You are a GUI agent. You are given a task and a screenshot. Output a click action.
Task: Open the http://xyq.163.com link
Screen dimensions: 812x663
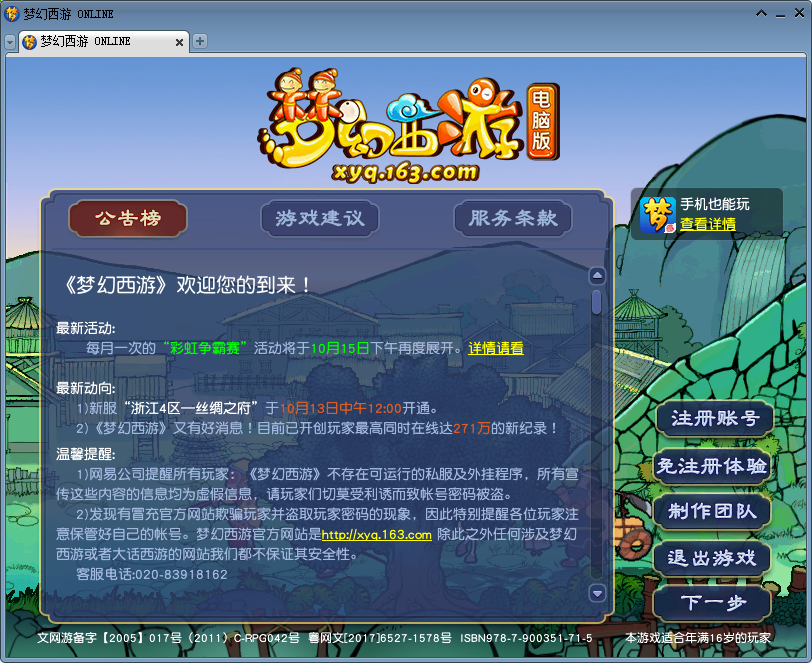tap(376, 535)
